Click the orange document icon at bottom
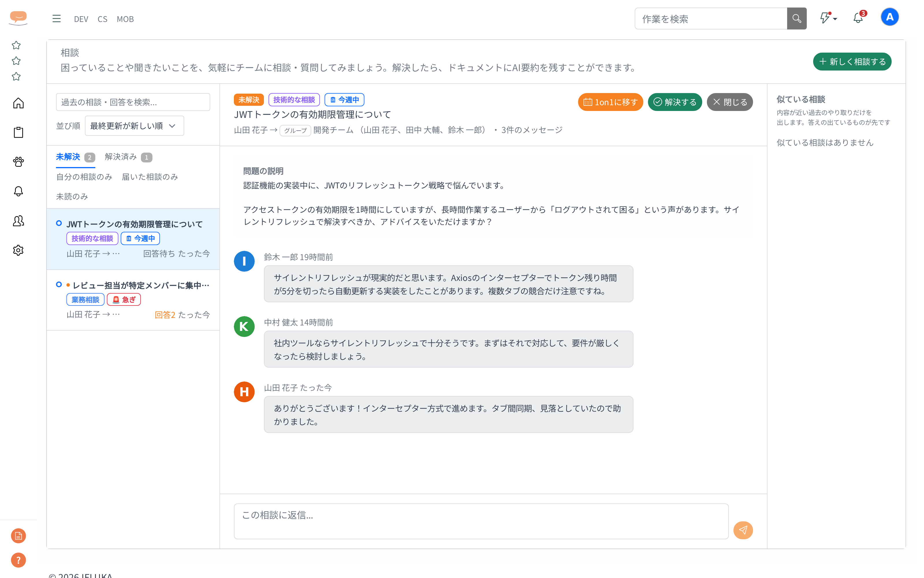 tap(18, 536)
